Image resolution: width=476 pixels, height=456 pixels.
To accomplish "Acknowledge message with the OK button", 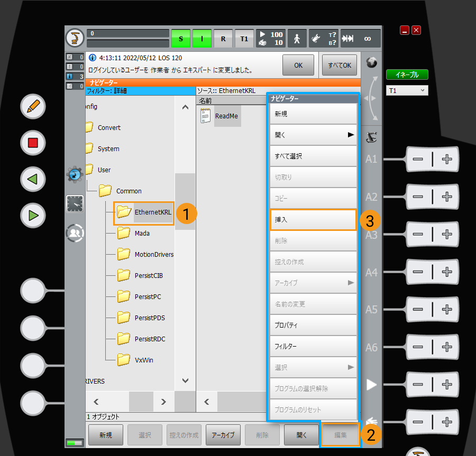I will [298, 65].
